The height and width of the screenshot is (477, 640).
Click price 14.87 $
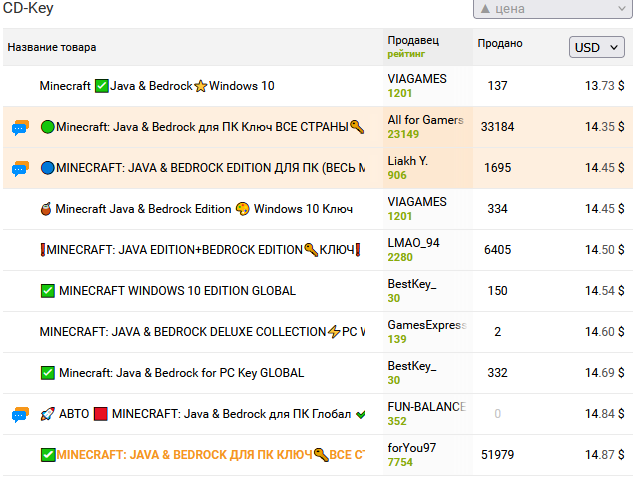[x=604, y=455]
